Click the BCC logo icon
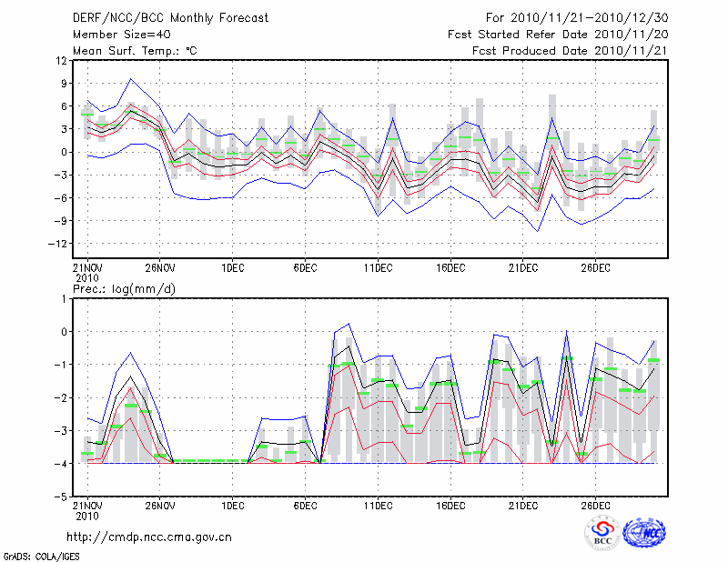 tap(602, 533)
